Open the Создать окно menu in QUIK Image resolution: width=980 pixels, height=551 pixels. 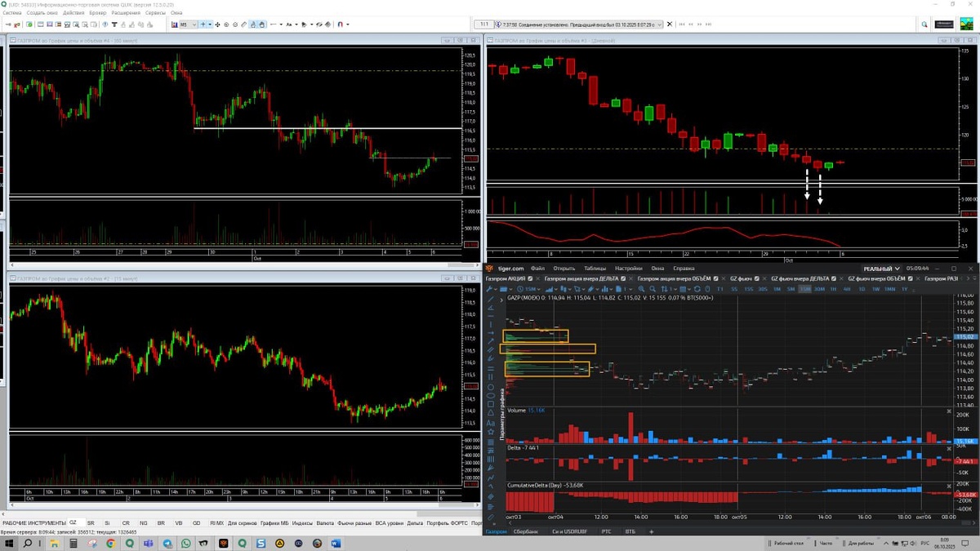(x=41, y=13)
